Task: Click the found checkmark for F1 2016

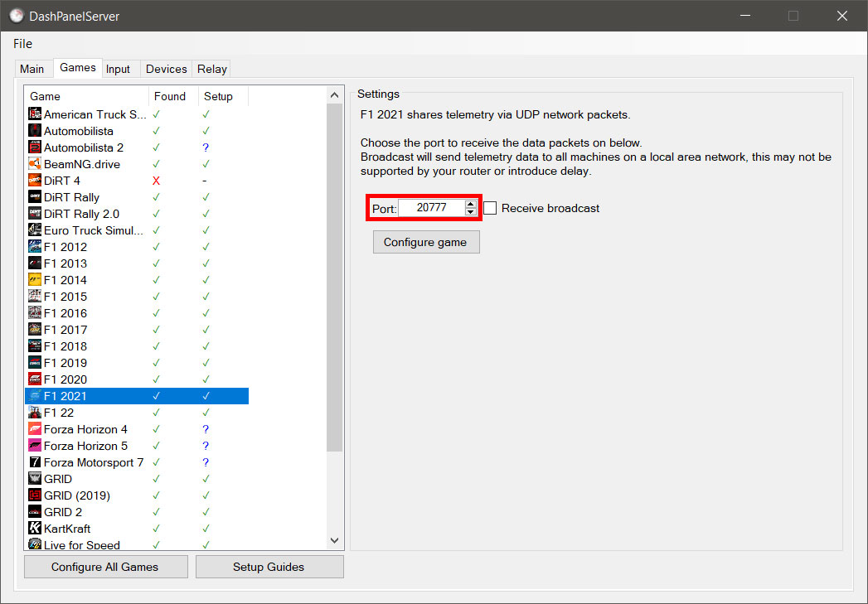Action: [156, 313]
